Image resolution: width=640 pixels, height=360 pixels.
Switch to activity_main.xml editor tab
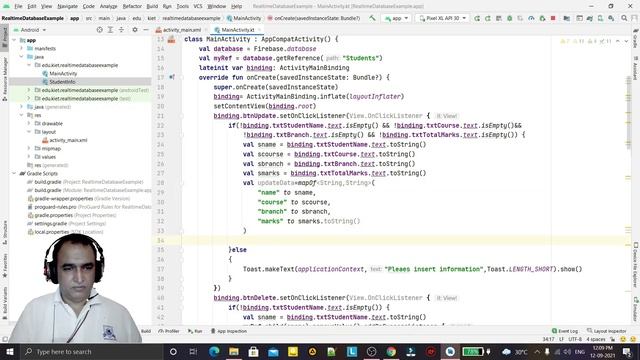tap(182, 30)
